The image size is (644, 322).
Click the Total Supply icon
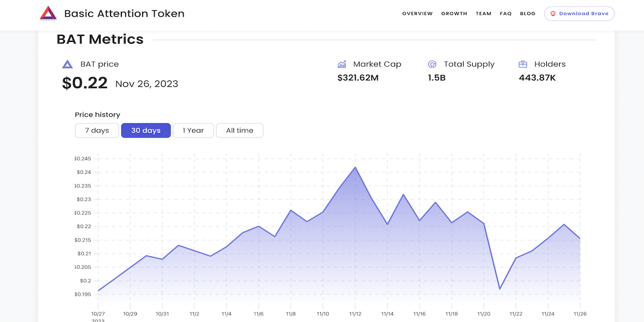pyautogui.click(x=433, y=64)
